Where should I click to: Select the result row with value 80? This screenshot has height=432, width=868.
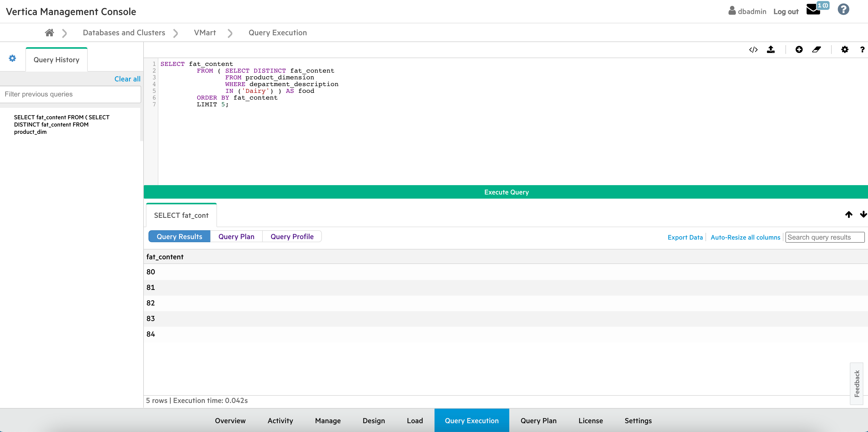pyautogui.click(x=506, y=272)
